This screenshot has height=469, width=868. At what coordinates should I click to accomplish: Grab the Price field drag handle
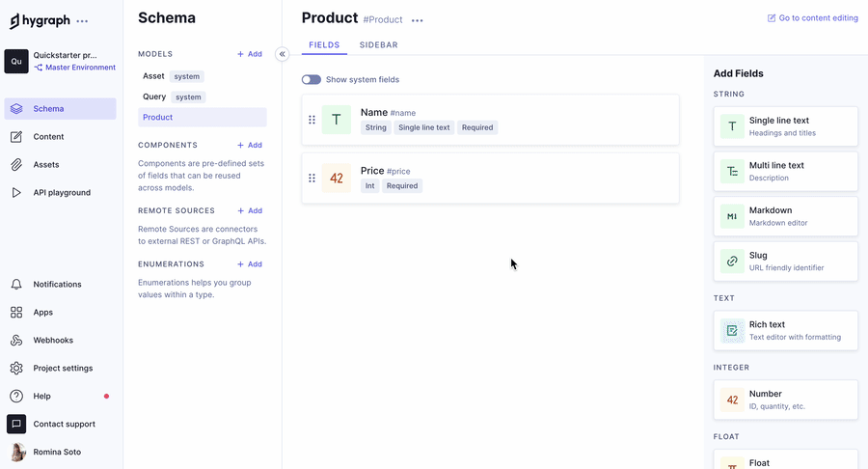click(x=312, y=178)
